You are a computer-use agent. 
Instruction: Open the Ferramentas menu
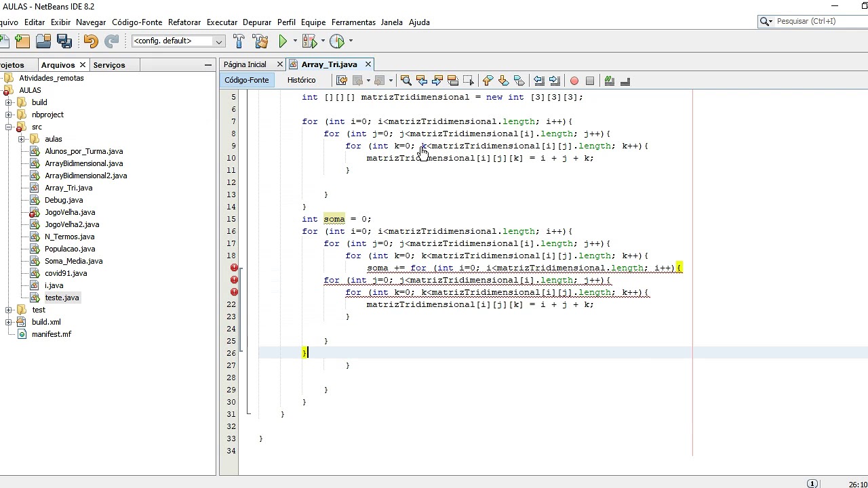(x=353, y=22)
